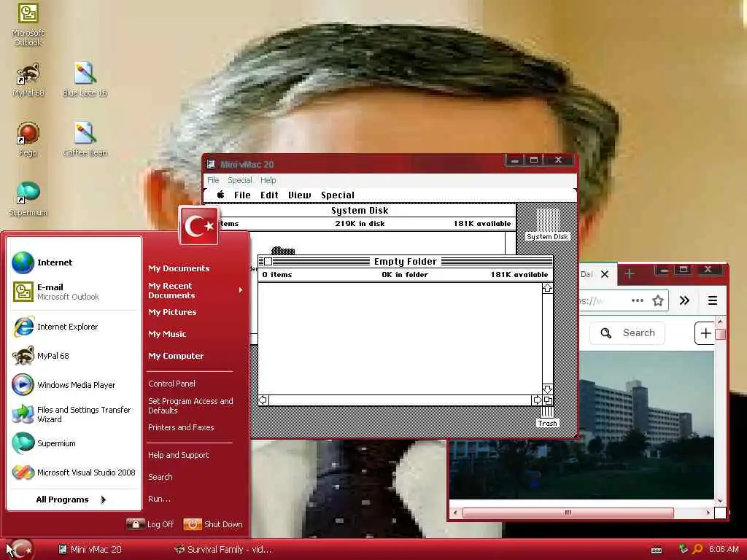Open the Mini vMac Help menu
The height and width of the screenshot is (560, 747).
coord(268,180)
